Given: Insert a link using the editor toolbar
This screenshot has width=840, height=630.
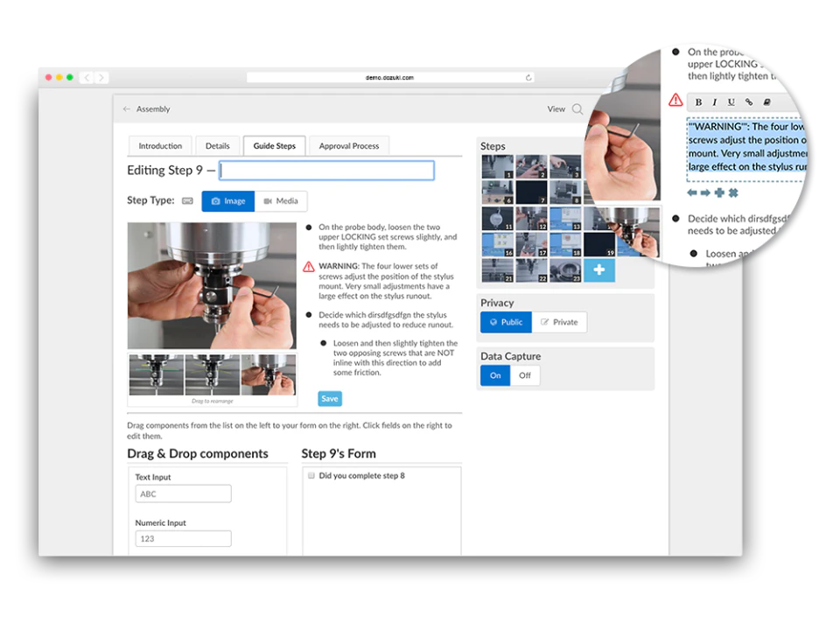Looking at the screenshot, I should [x=749, y=102].
